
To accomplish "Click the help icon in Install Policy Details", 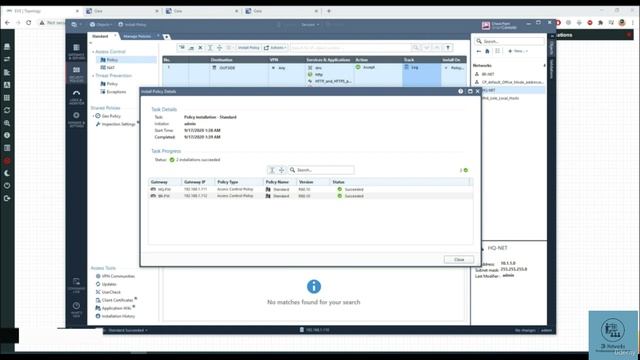I will point(460,91).
